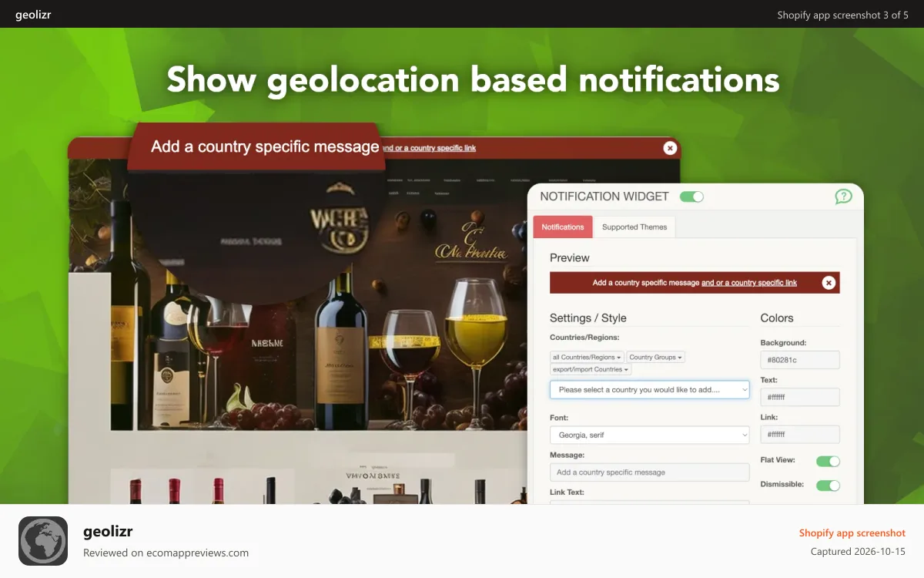Open the Supported Themes tab

point(634,227)
